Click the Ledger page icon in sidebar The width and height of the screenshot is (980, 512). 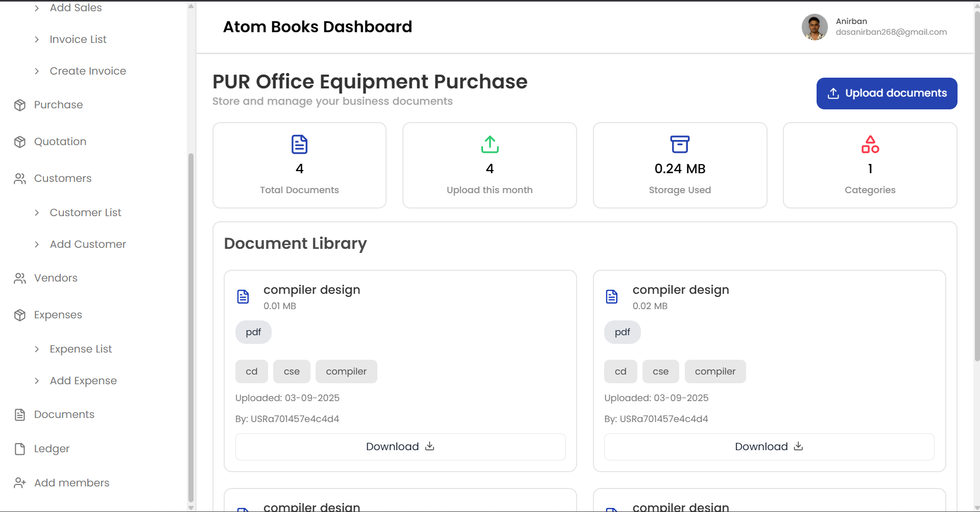coord(20,449)
